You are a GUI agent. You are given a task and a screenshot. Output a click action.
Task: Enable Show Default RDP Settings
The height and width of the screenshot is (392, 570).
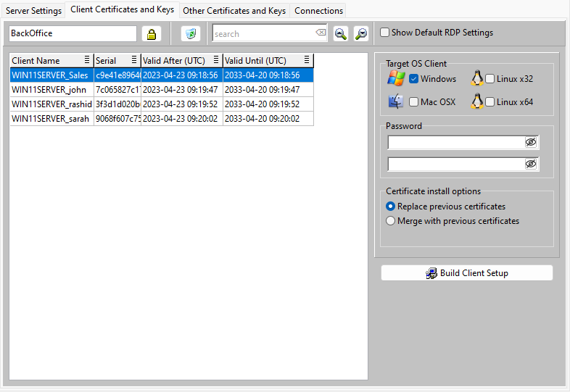click(384, 33)
